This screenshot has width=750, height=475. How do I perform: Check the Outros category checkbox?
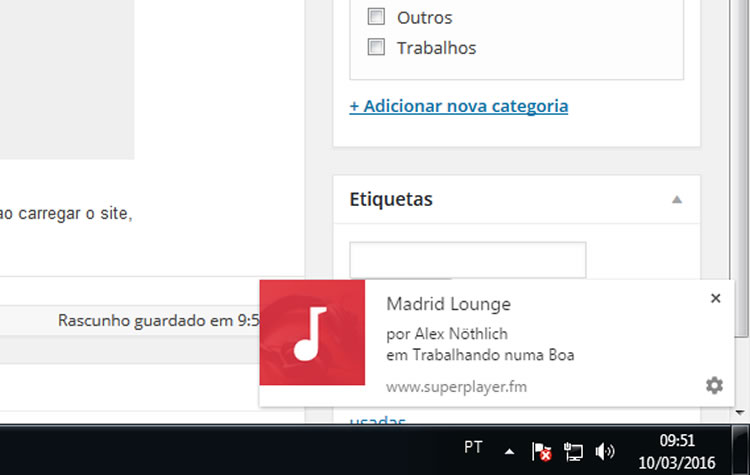coord(376,17)
